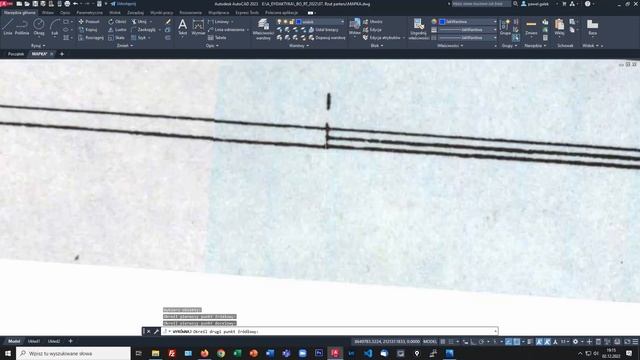Switch to the Widok ribbon tab
640x360 pixels.
[115, 13]
